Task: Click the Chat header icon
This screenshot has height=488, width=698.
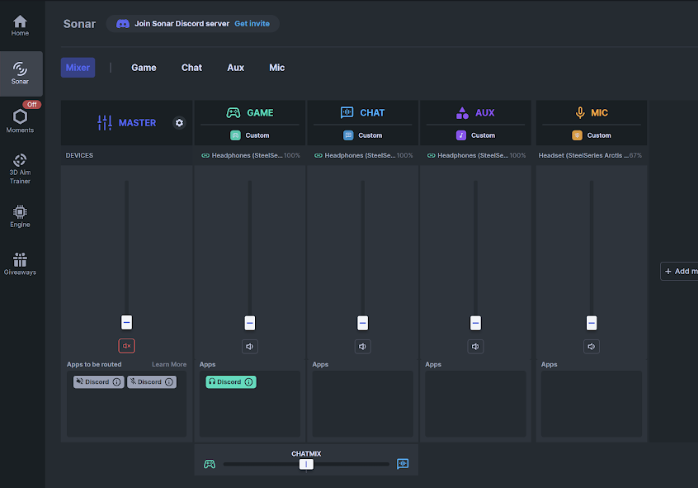Action: click(x=347, y=113)
